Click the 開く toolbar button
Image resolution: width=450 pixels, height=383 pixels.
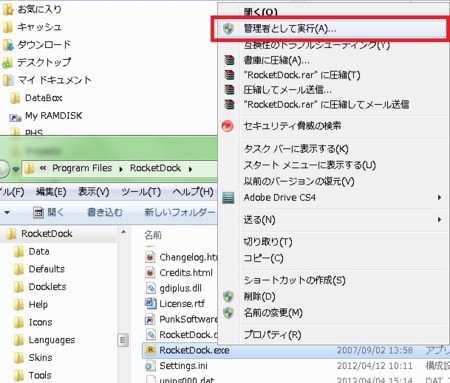(48, 212)
